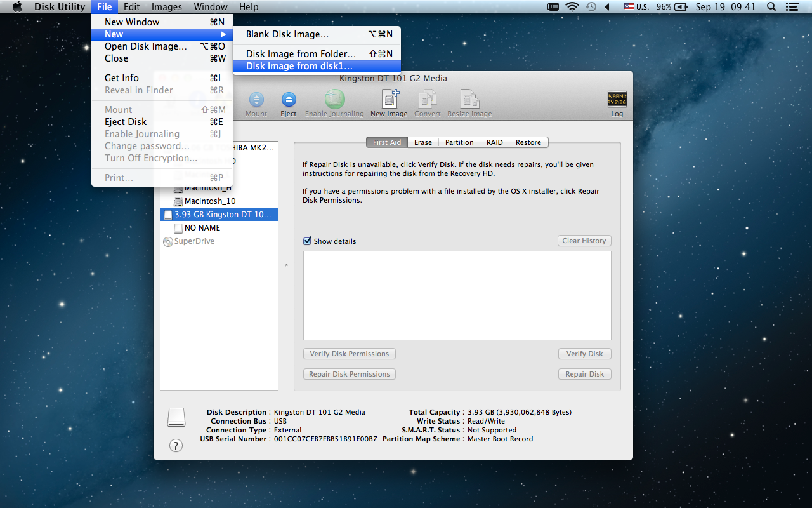Switch to the First Aid tab
The width and height of the screenshot is (812, 508).
[x=387, y=142]
